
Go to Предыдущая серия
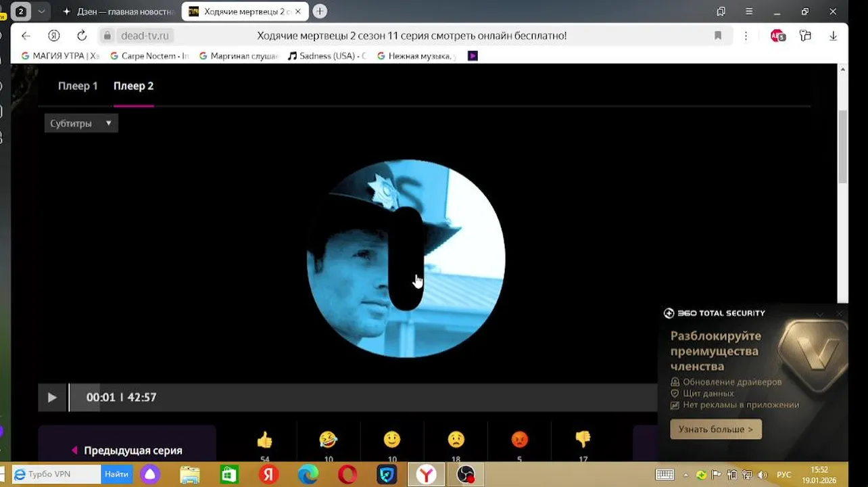pyautogui.click(x=126, y=450)
